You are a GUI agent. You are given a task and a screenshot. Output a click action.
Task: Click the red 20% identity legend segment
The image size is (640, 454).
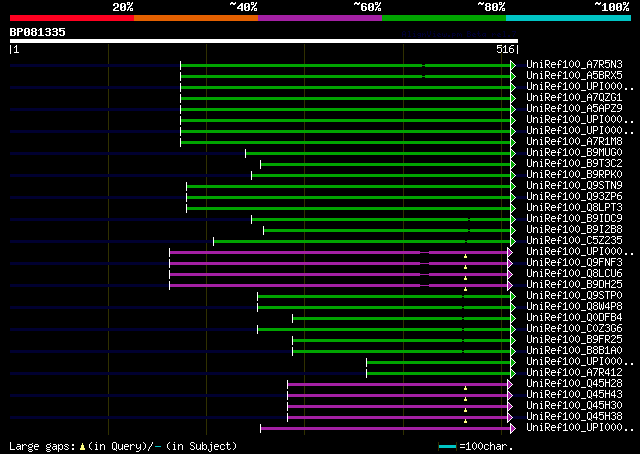72,18
